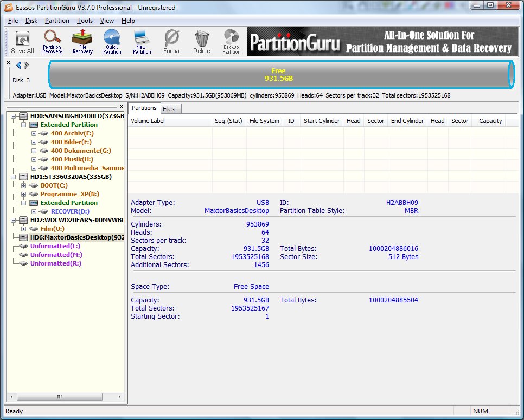Expand the 400 Bilder(F:) node
The width and height of the screenshot is (524, 420).
pos(34,142)
